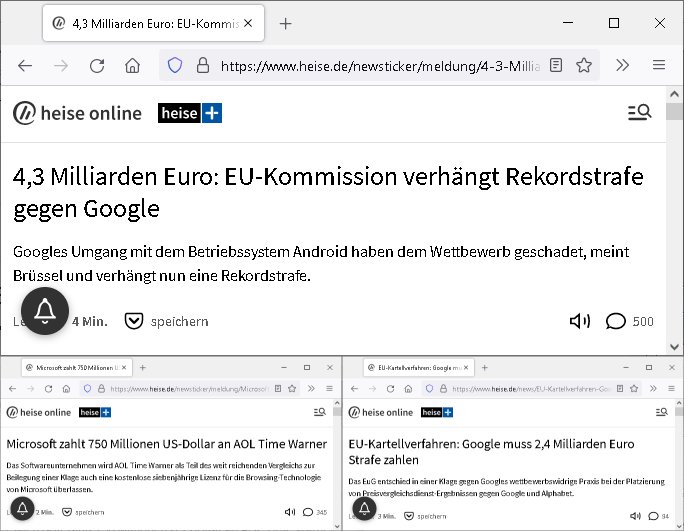Viewport: 684px width, 531px height.
Task: Select the '4,3 Milliarden Euro' tab
Action: pyautogui.click(x=154, y=23)
